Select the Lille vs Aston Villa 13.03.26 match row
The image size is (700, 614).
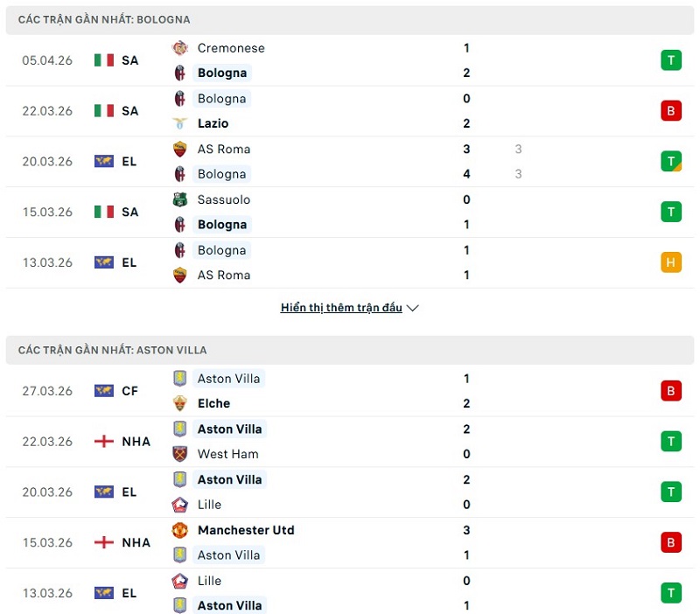(x=350, y=593)
